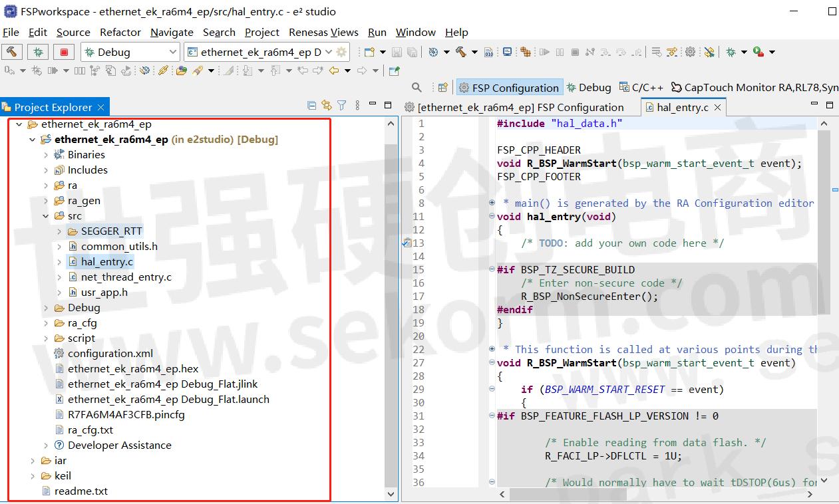Expand folded comment at line 8
Image resolution: width=839 pixels, height=504 pixels.
tap(492, 203)
